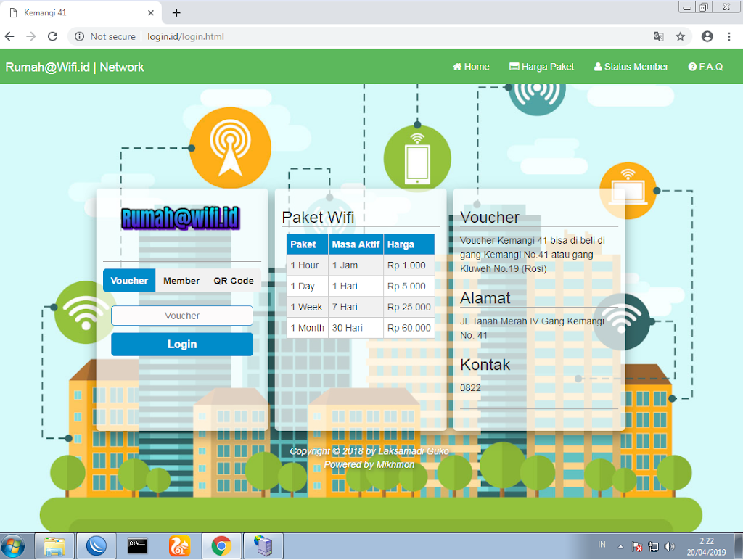The width and height of the screenshot is (743, 560).
Task: Open the Windows Start button
Action: coord(13,546)
